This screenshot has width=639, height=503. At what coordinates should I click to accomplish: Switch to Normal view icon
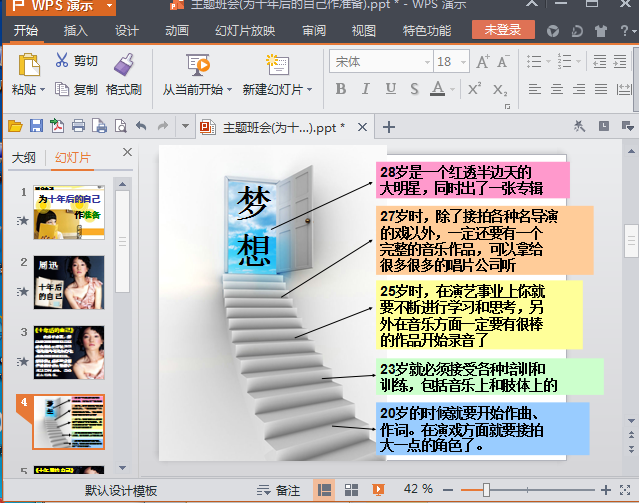(324, 490)
